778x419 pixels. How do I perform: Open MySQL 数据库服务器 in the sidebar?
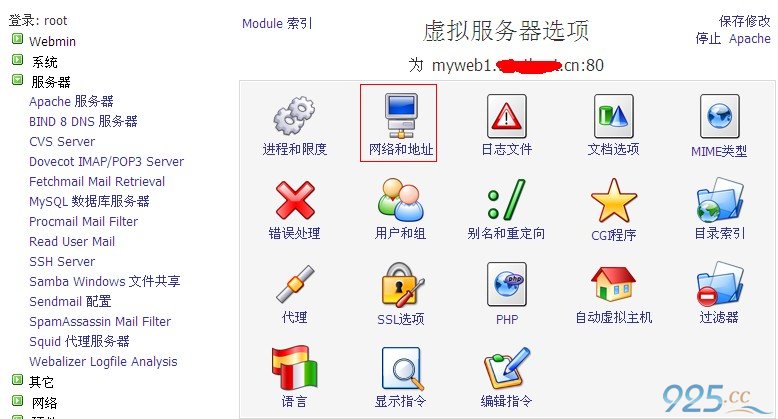(89, 202)
